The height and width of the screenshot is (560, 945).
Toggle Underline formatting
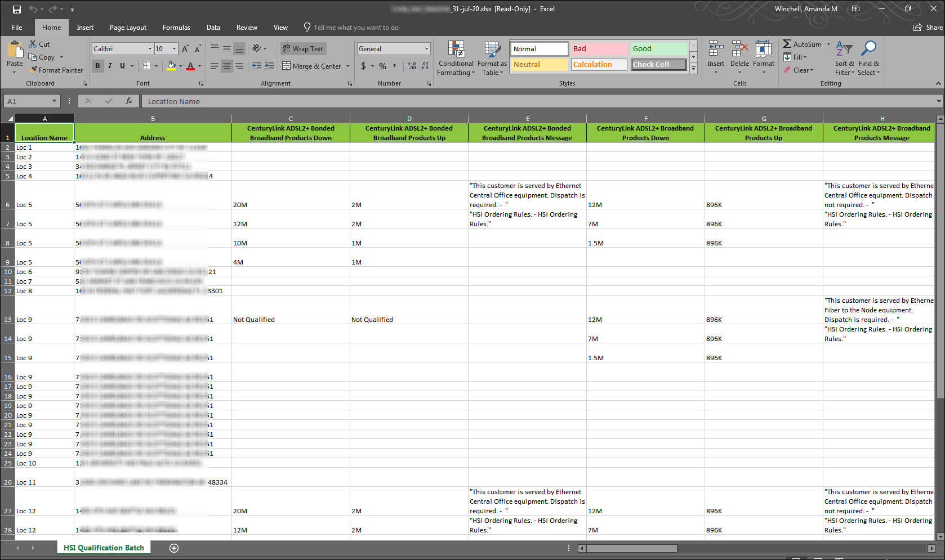coord(122,66)
